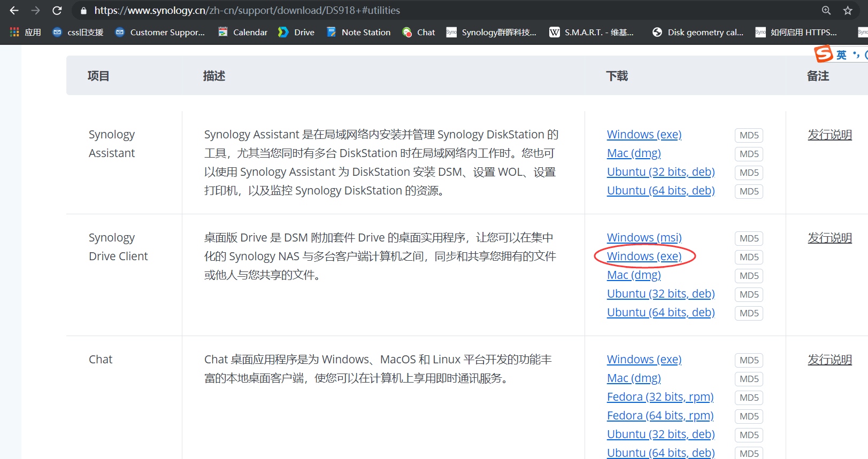Open the Chat bookmark in bookmarks bar
This screenshot has width=868, height=459.
(419, 32)
